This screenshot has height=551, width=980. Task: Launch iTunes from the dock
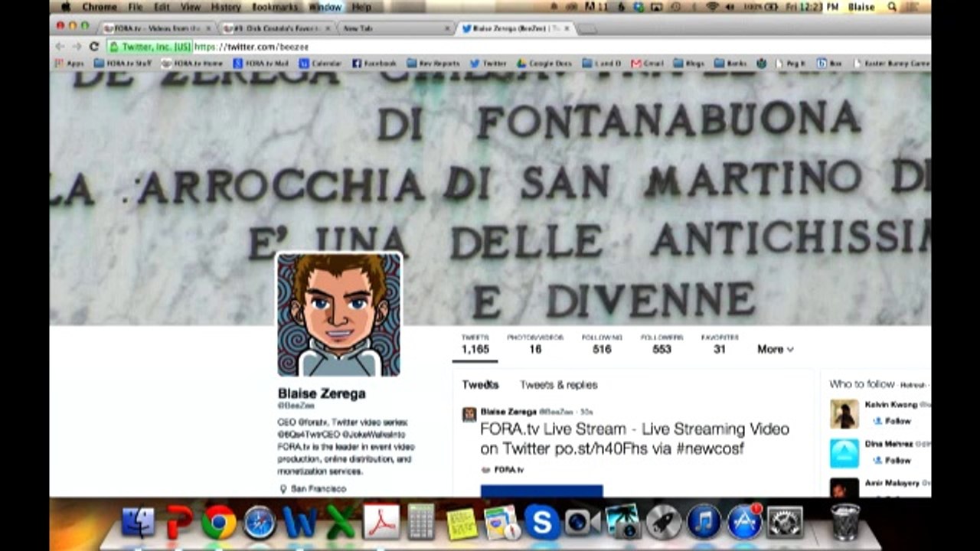[x=704, y=523]
